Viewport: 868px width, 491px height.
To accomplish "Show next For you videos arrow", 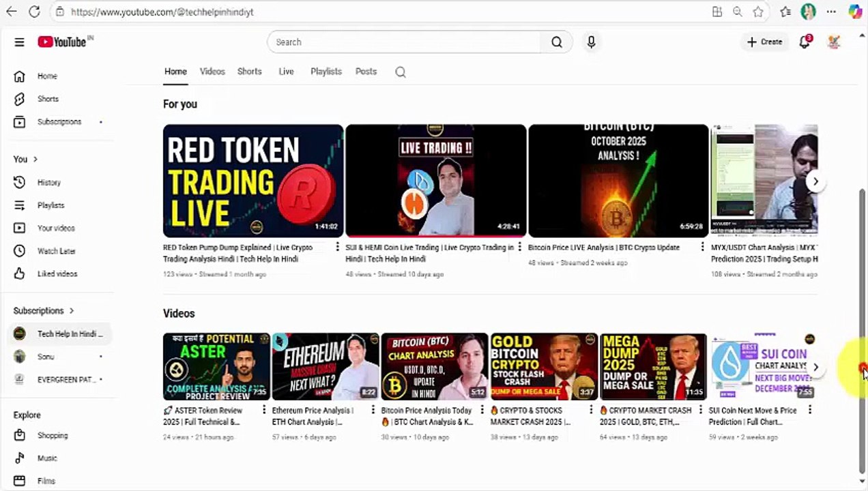I will click(x=815, y=181).
